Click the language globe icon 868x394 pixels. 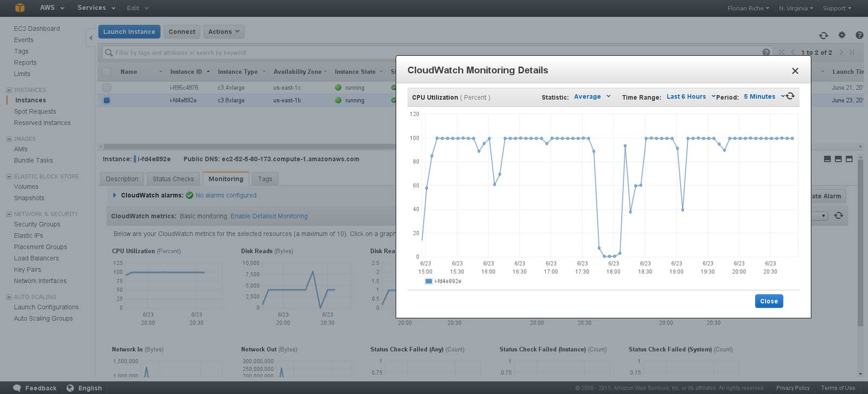point(71,388)
